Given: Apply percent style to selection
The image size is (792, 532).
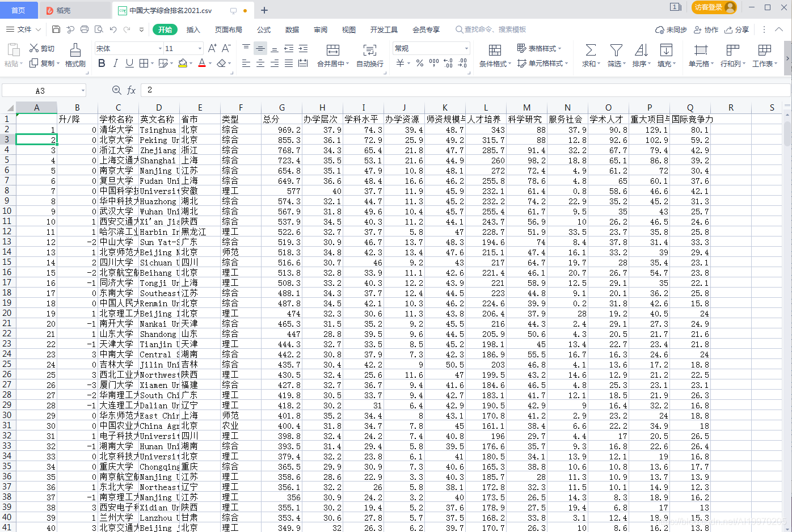Looking at the screenshot, I should (419, 64).
